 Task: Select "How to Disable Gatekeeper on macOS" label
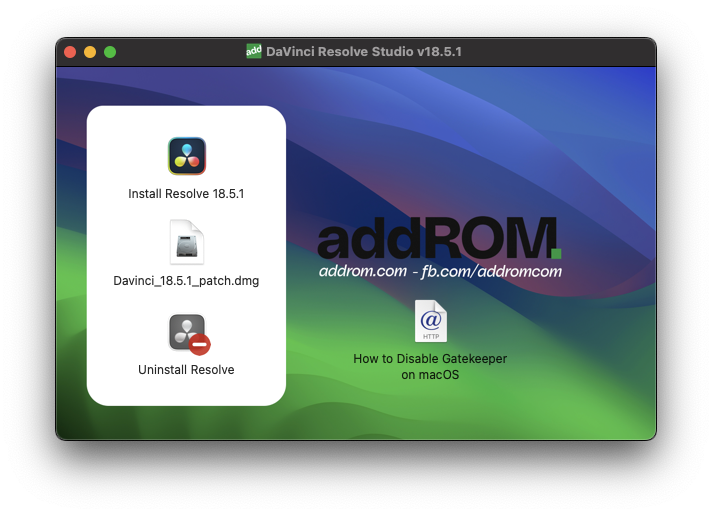pyautogui.click(x=430, y=366)
